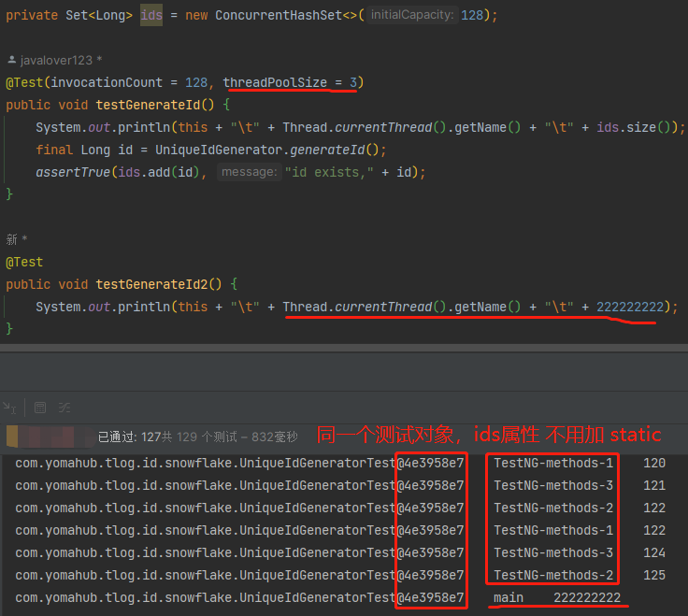The image size is (688, 616).
Task: Open the javalover123 author annotation
Action: (x=57, y=60)
